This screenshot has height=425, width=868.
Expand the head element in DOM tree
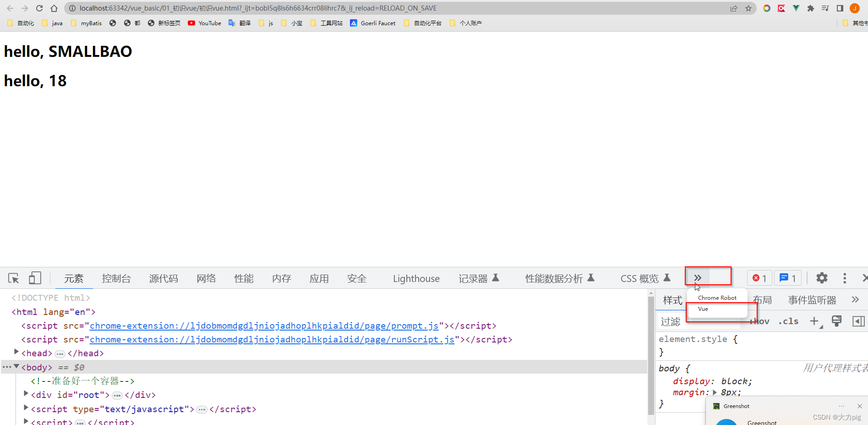(x=16, y=352)
